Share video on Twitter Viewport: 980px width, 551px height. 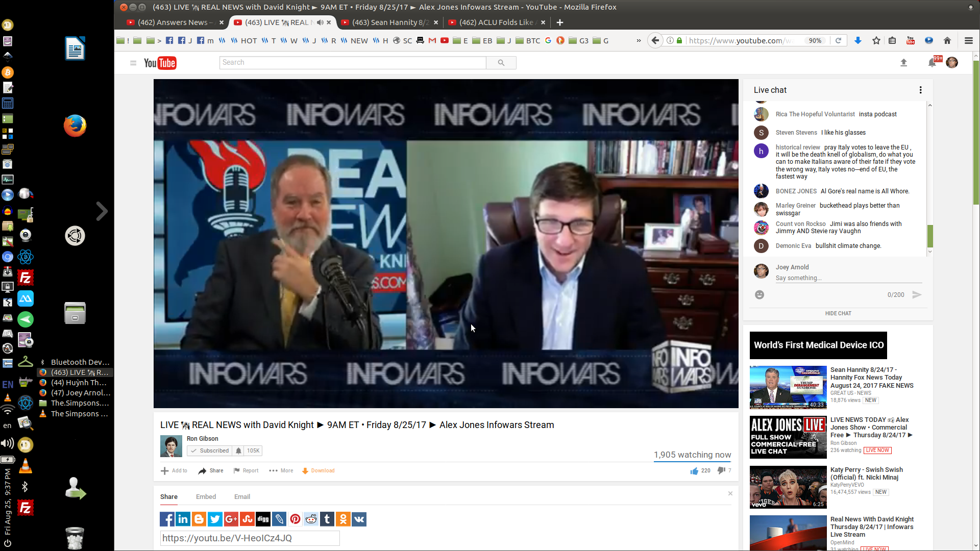pyautogui.click(x=215, y=519)
